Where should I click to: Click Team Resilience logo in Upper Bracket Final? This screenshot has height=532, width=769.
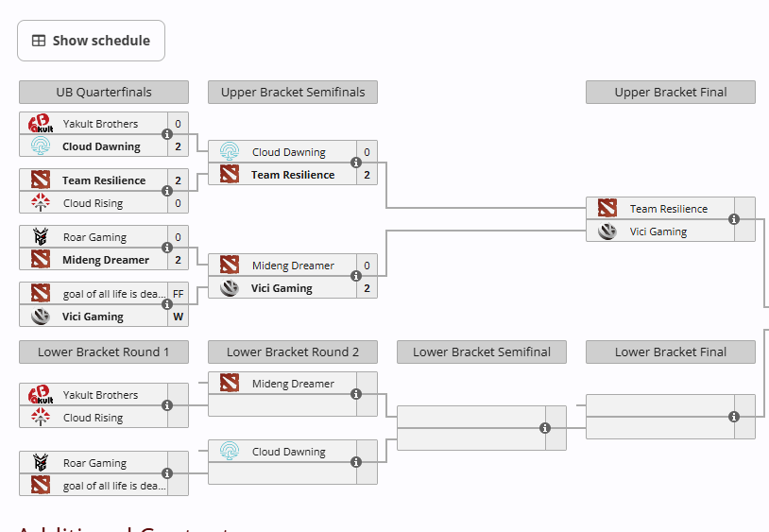click(x=607, y=209)
